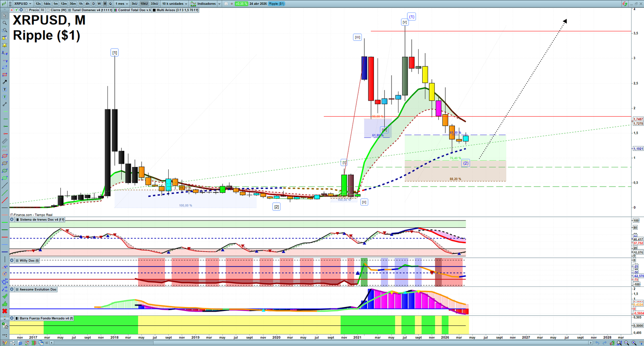Select the W weekly timeframe
The image size is (644, 346).
99,4
